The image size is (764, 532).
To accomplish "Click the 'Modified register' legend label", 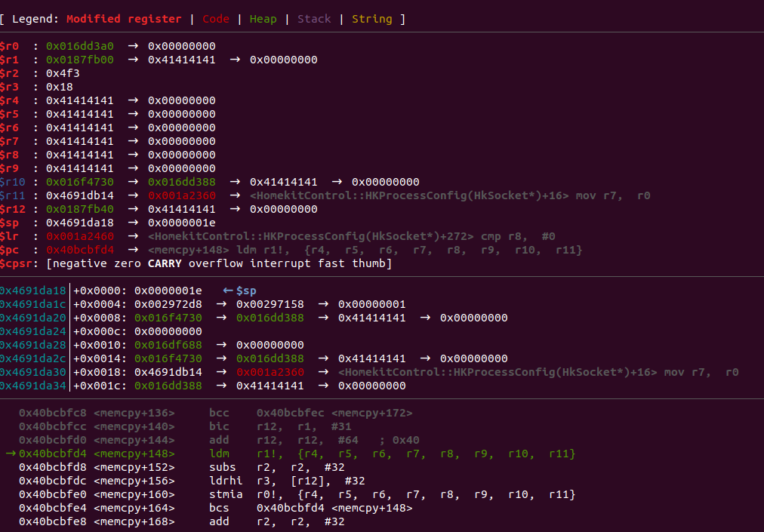I will pos(124,19).
